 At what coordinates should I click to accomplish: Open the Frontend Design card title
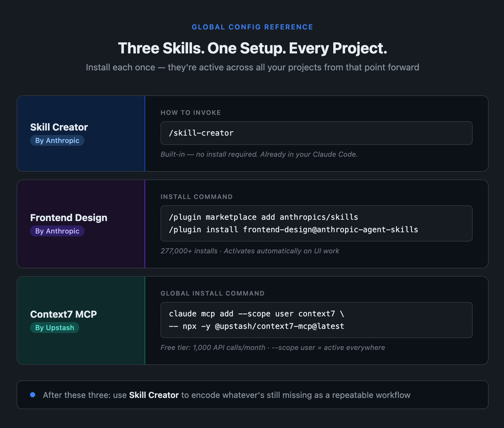click(x=69, y=218)
